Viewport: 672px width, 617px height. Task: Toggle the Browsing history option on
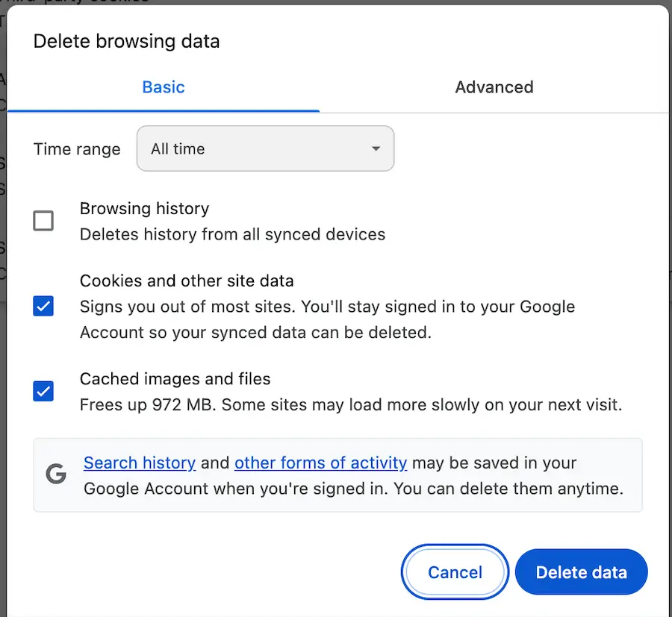[43, 220]
